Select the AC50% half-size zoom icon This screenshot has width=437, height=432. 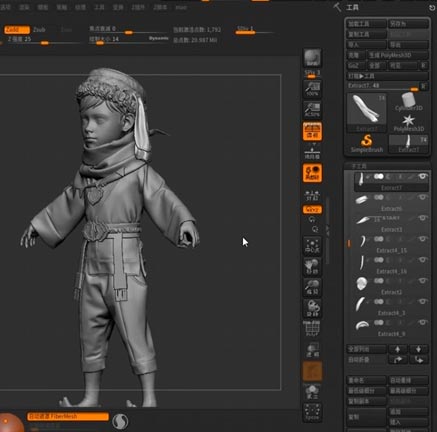tap(312, 110)
